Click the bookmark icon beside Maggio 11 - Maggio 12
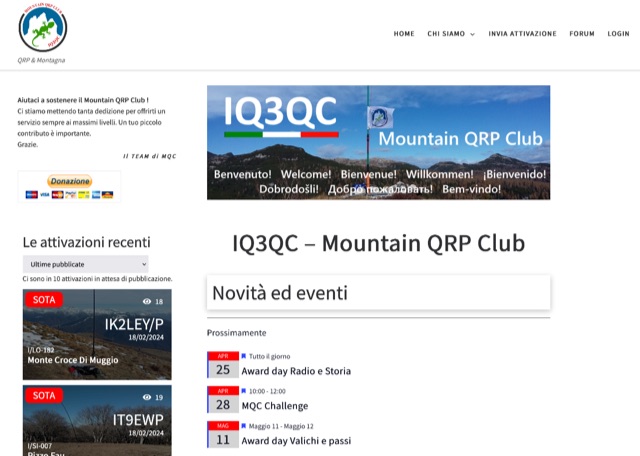640x456 pixels. [244, 425]
